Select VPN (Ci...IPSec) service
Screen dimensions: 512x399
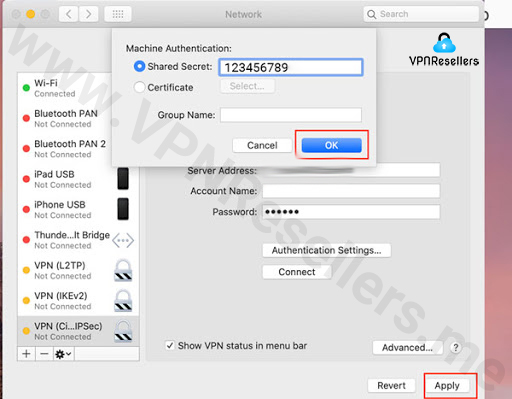click(x=78, y=331)
